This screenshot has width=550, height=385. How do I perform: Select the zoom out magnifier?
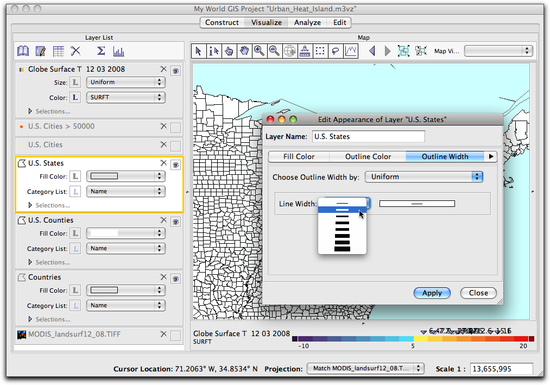[x=274, y=51]
